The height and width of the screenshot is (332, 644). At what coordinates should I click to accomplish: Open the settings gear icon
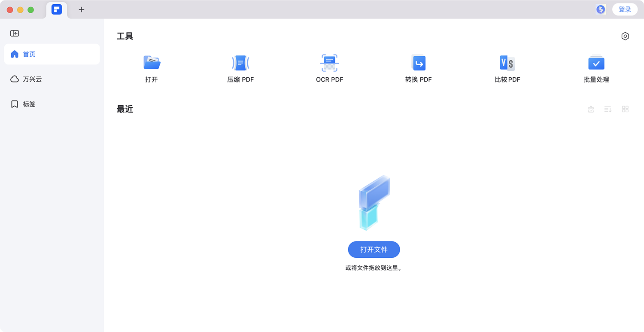click(x=625, y=36)
